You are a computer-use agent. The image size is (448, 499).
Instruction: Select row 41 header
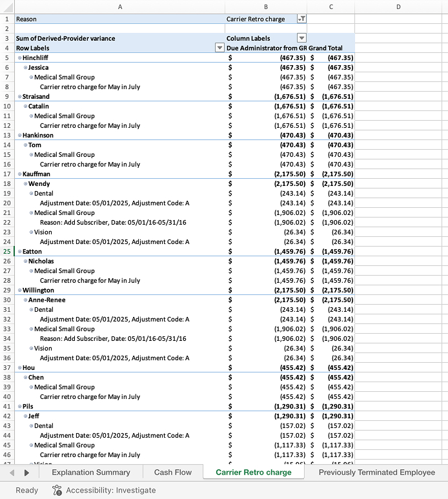[x=7, y=407]
